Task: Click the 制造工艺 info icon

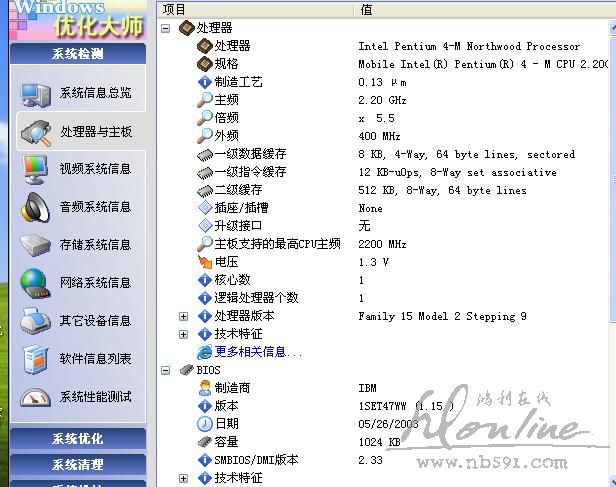Action: 205,82
